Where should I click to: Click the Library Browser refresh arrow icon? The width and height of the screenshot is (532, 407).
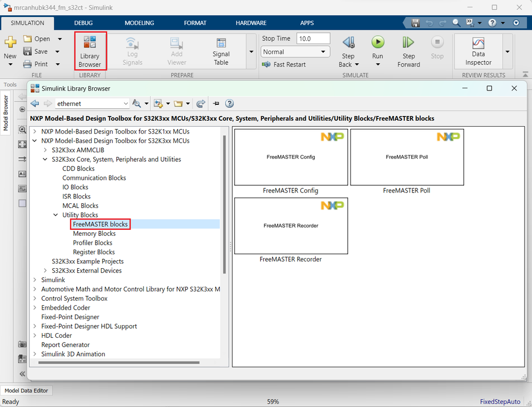coord(201,103)
